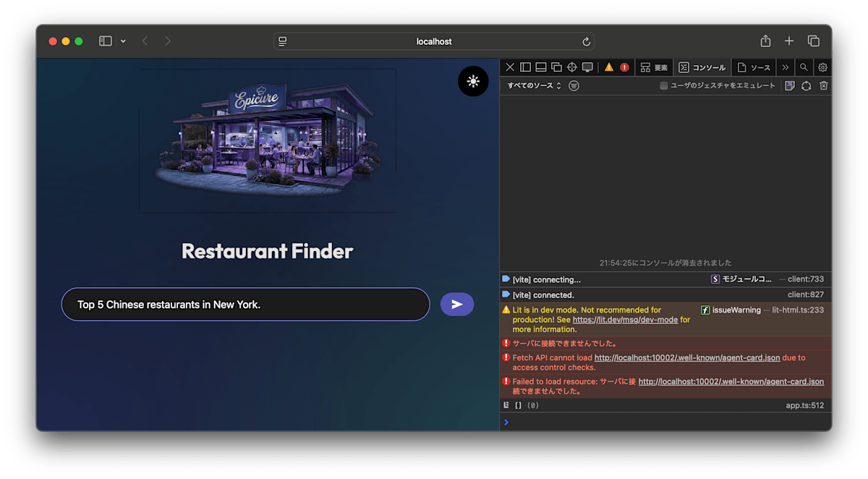Clear the console with the trash icon
Image resolution: width=868 pixels, height=479 pixels.
pos(824,85)
